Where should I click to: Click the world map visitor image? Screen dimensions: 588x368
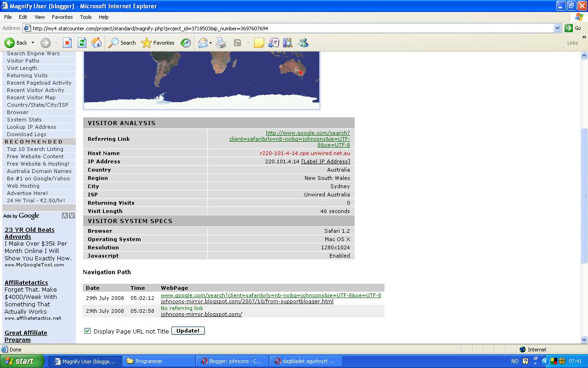point(202,80)
